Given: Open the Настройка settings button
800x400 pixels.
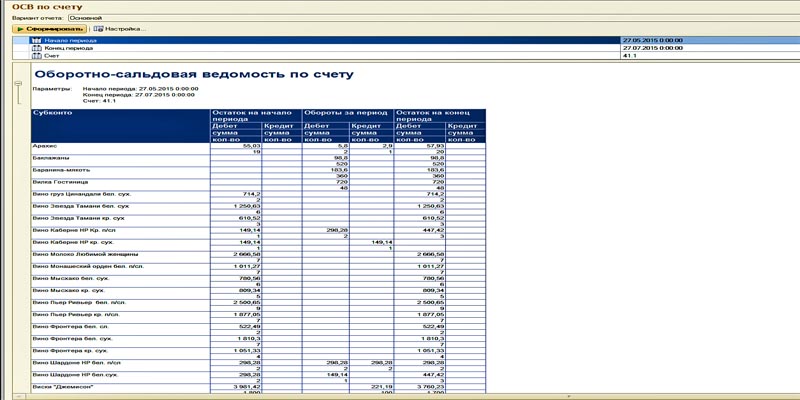Looking at the screenshot, I should [x=123, y=29].
